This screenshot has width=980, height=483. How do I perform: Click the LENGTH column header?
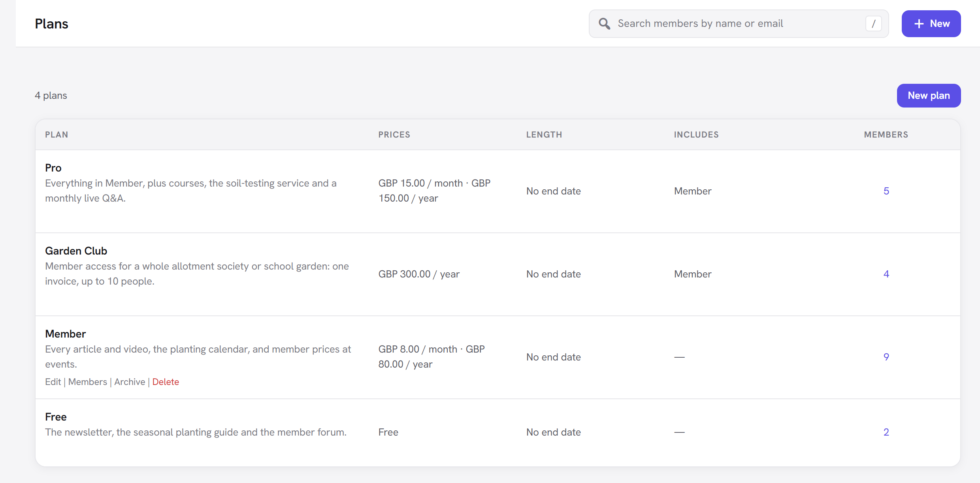pos(544,135)
